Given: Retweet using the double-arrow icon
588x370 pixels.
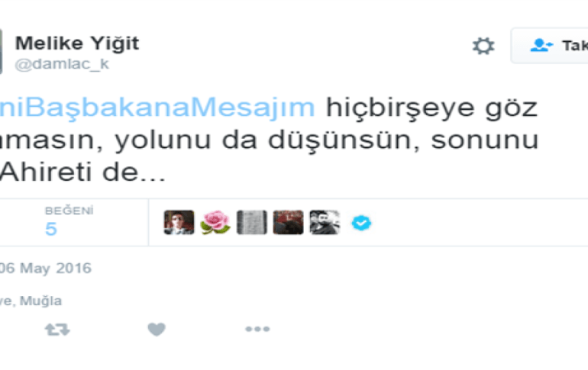Looking at the screenshot, I should (57, 330).
